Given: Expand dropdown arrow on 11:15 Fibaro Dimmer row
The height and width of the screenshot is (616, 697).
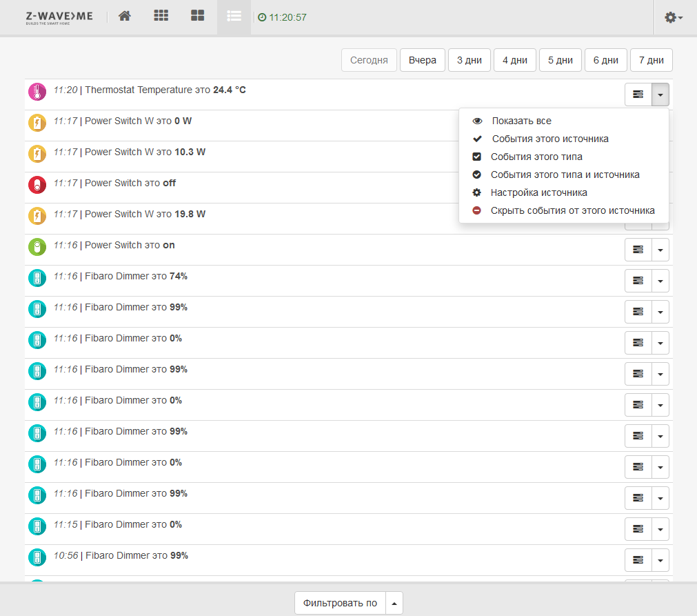Looking at the screenshot, I should click(660, 529).
